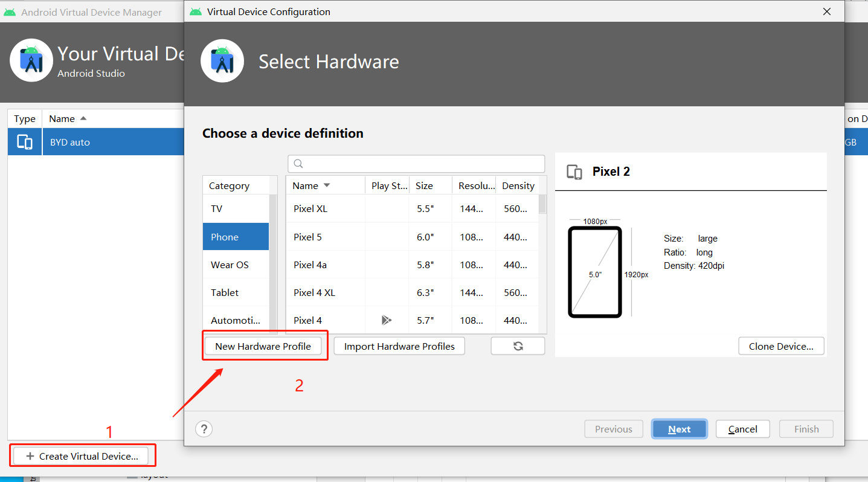Click Import Hardware Profiles button
This screenshot has width=868, height=482.
(399, 346)
